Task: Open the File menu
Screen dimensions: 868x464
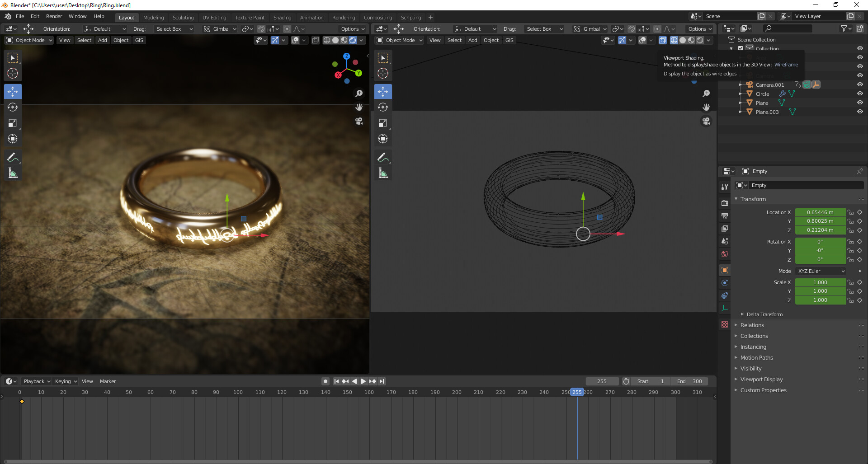Action: (20, 16)
